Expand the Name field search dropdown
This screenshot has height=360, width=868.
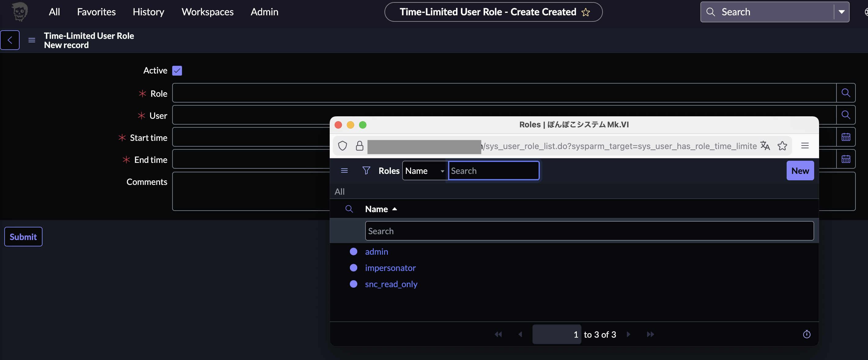(425, 171)
